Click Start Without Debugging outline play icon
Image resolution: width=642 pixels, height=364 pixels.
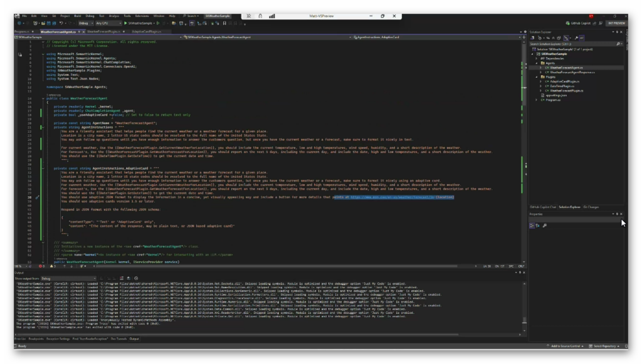click(x=158, y=23)
